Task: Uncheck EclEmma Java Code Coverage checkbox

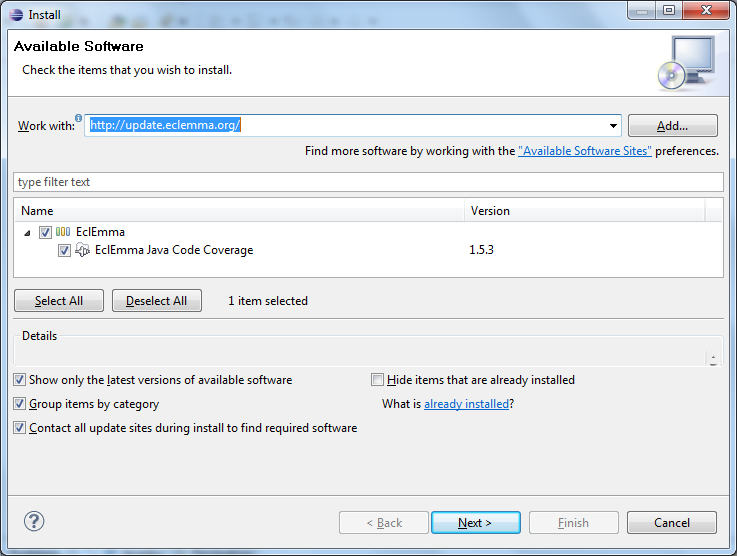Action: pos(64,251)
